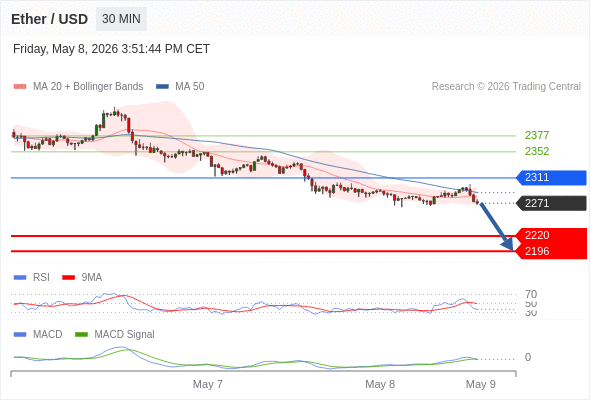
Task: Click the red 2196 target price tag
Action: coord(551,251)
